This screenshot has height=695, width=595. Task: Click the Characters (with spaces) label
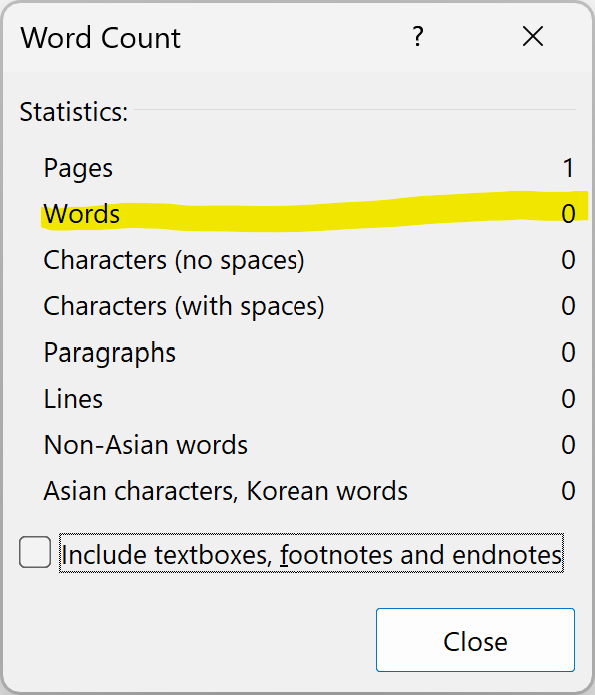[184, 307]
